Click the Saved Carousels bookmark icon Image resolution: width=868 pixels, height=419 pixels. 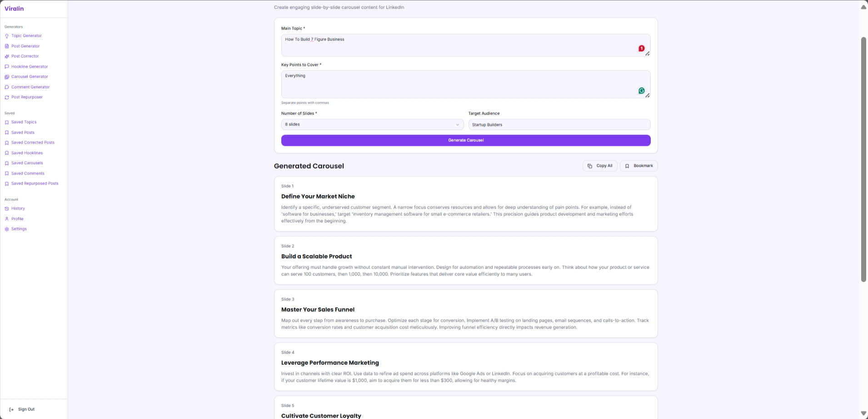click(7, 163)
